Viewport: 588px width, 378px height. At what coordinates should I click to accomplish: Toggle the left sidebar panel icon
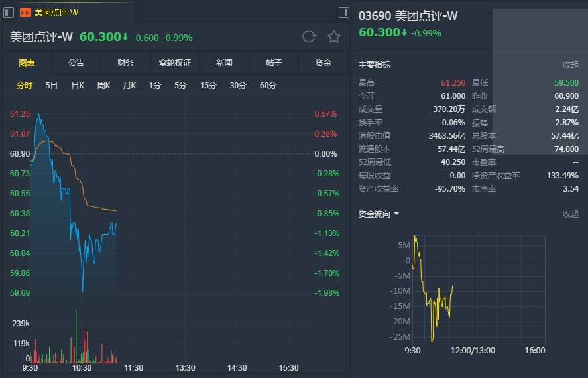click(9, 12)
